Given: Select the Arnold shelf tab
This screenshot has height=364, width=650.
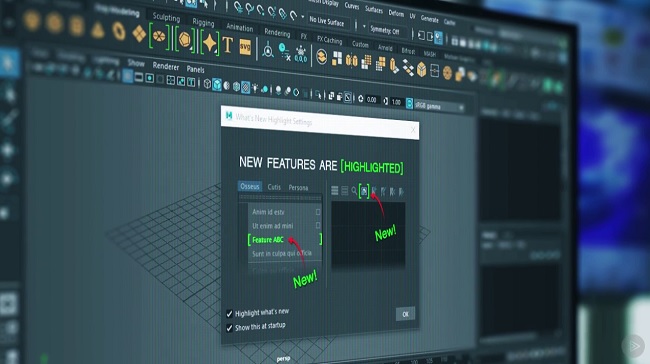Looking at the screenshot, I should pyautogui.click(x=385, y=48).
